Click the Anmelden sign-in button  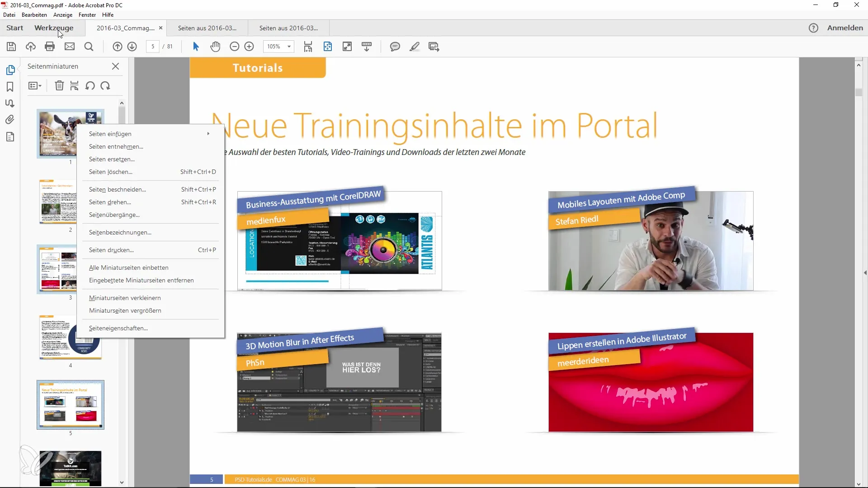coord(845,28)
